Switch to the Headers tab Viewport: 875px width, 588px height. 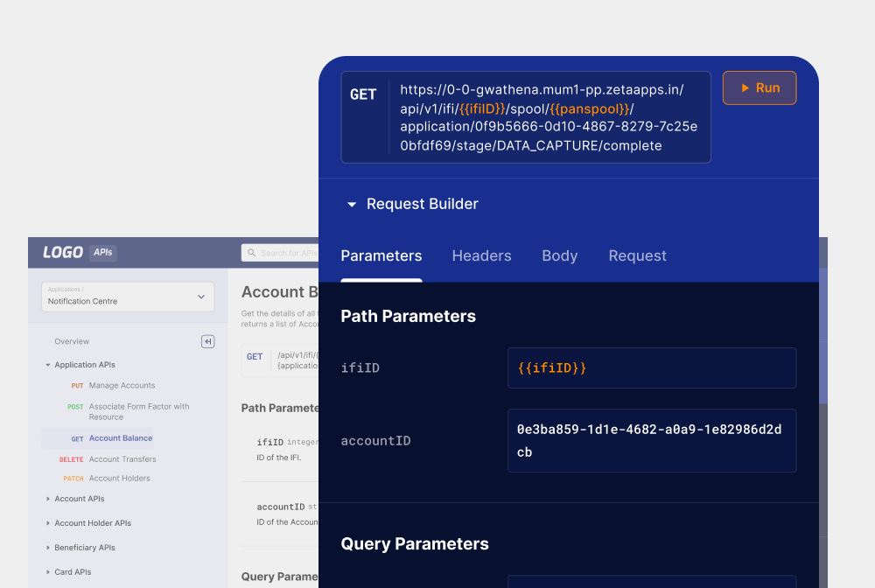click(x=481, y=255)
